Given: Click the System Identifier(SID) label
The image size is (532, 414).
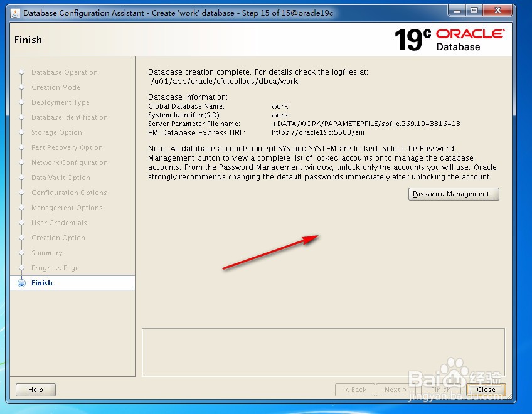Looking at the screenshot, I should point(184,115).
